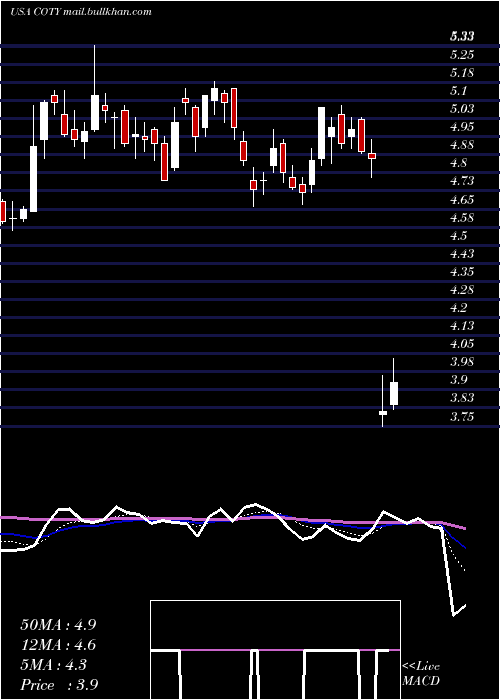Select the 4.2 price axis label
This screenshot has height=700, width=500.
click(x=458, y=308)
